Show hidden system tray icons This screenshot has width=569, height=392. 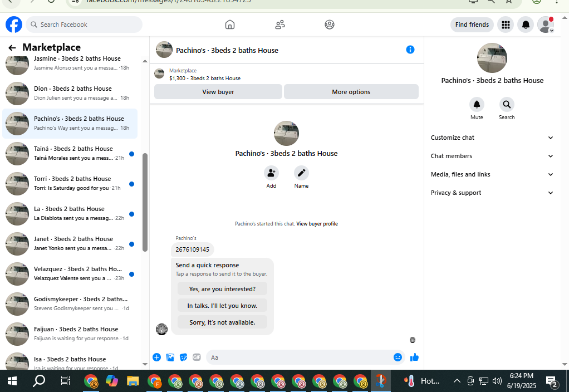coord(457,381)
